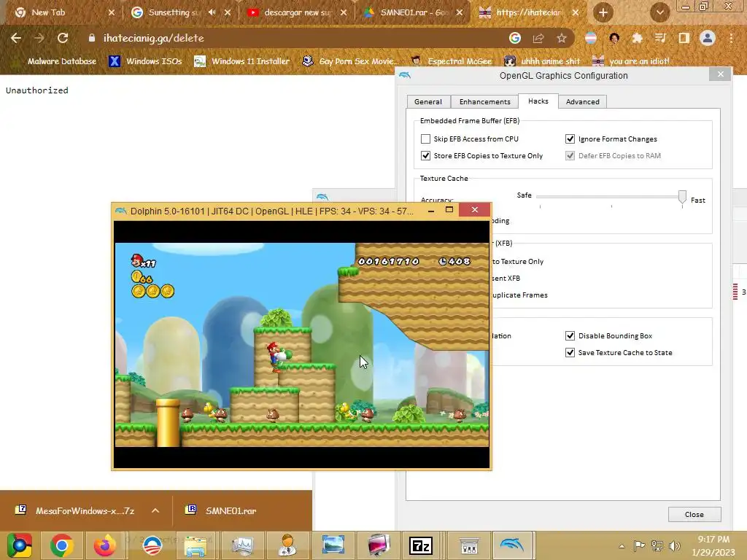Switch to the descargar new su YouTube tab

[x=297, y=12]
